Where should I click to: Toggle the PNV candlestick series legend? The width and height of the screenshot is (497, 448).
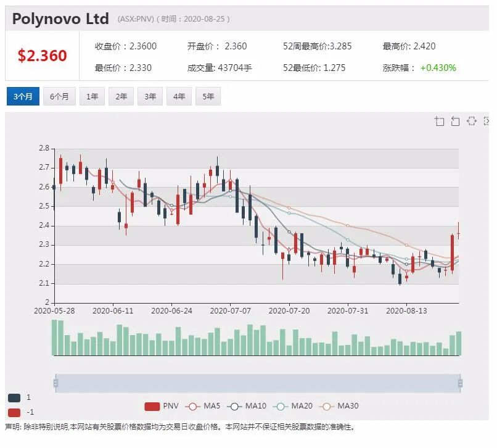point(162,406)
